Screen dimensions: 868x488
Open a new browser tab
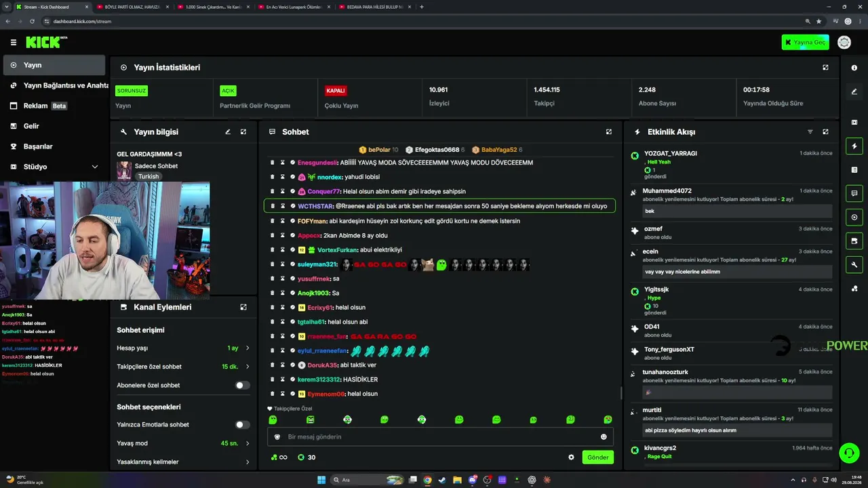click(x=422, y=7)
